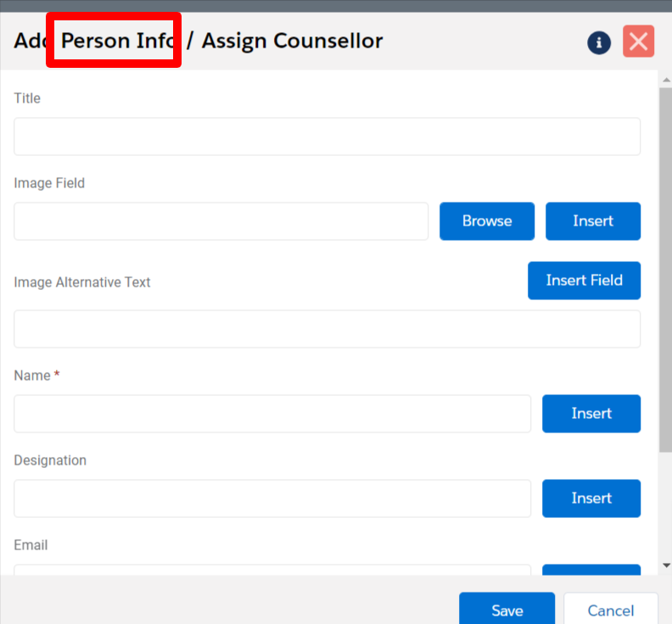Click the scrollbar down arrow
Image resolution: width=672 pixels, height=624 pixels.
[x=665, y=565]
